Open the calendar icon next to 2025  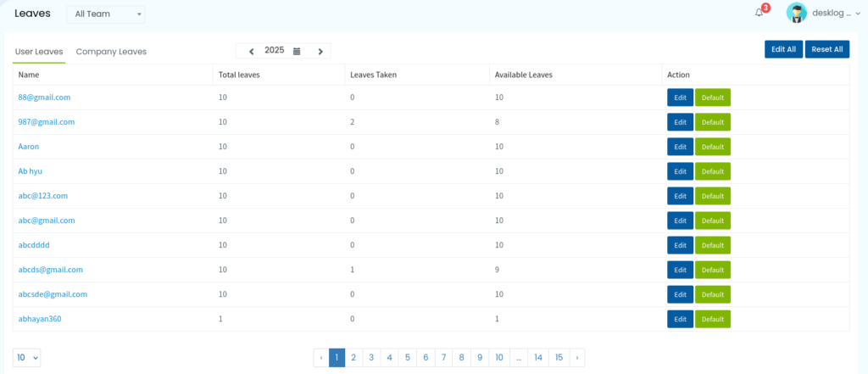pos(297,51)
